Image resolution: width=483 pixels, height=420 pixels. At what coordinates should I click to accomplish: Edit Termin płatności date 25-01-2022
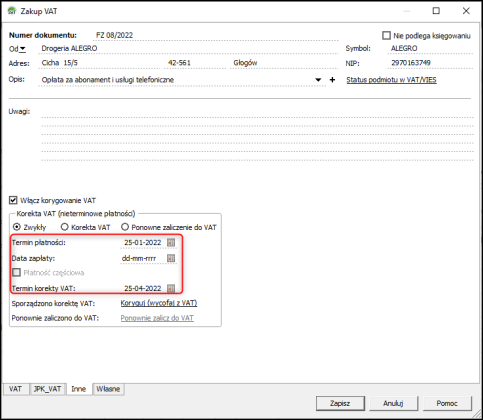point(143,243)
